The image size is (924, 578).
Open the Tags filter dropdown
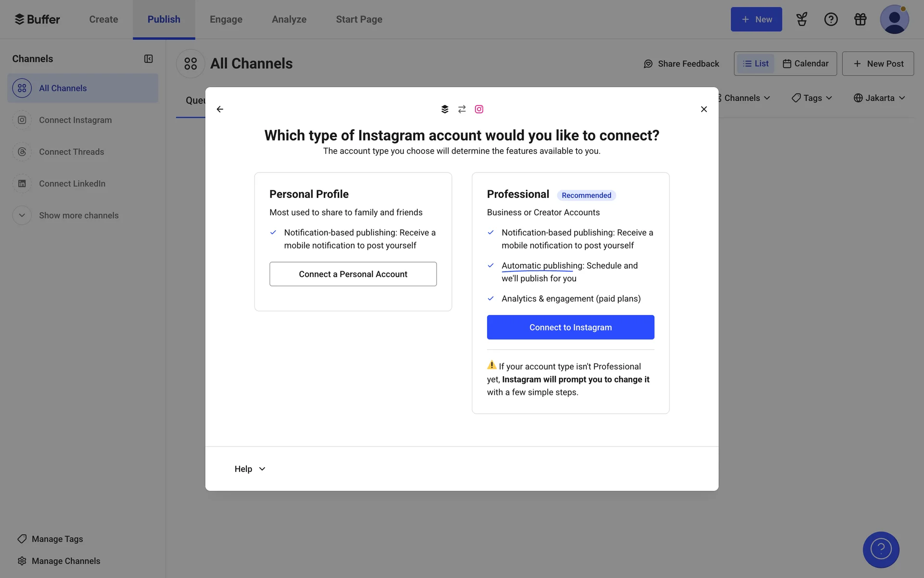812,98
